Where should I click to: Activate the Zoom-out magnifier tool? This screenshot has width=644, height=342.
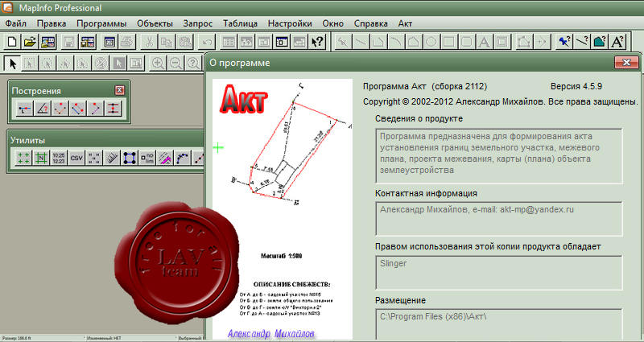pyautogui.click(x=175, y=64)
